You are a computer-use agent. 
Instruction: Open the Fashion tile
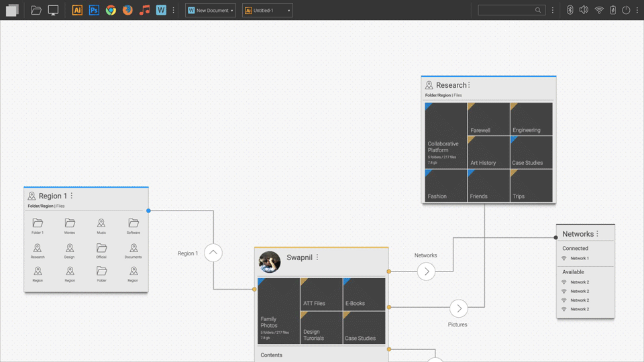tap(445, 186)
